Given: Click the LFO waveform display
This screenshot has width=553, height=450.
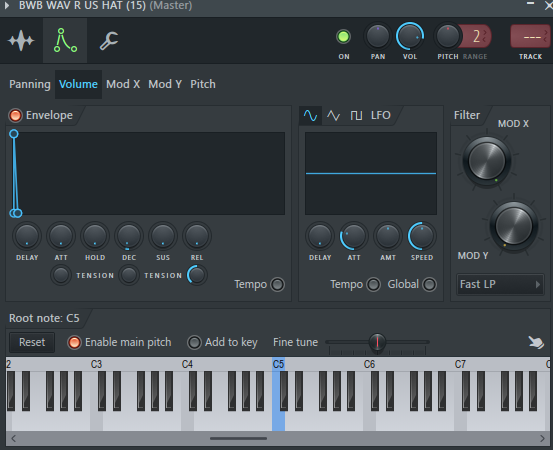Looking at the screenshot, I should pos(371,174).
